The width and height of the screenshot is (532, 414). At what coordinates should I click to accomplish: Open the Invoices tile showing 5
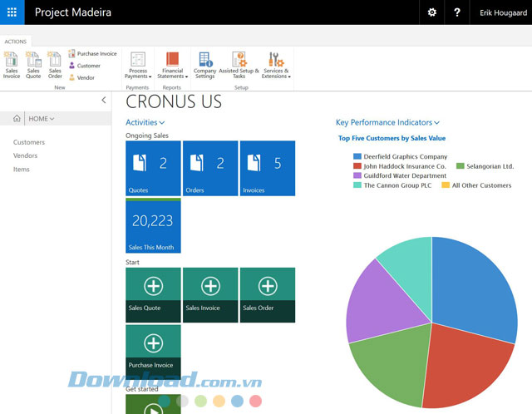pyautogui.click(x=267, y=168)
